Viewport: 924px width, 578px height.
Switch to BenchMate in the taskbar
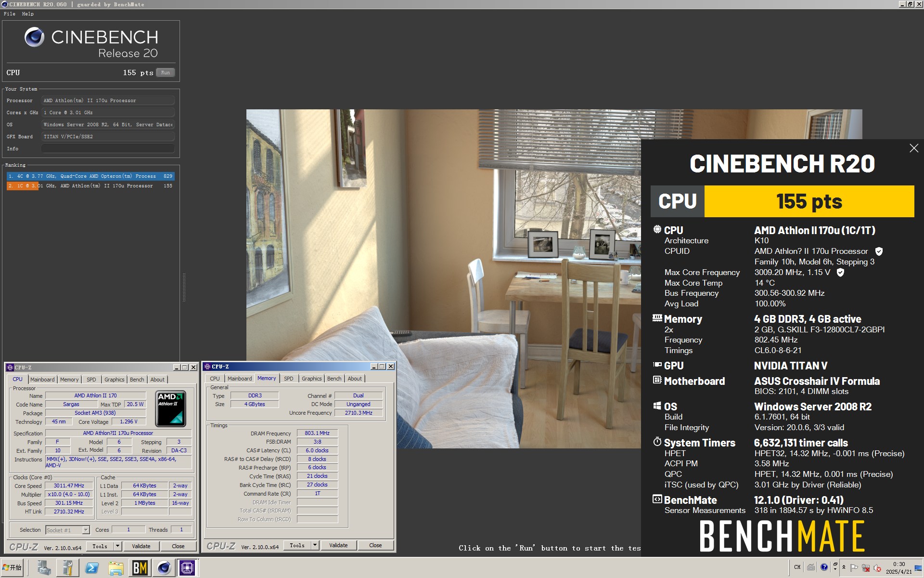pyautogui.click(x=140, y=568)
